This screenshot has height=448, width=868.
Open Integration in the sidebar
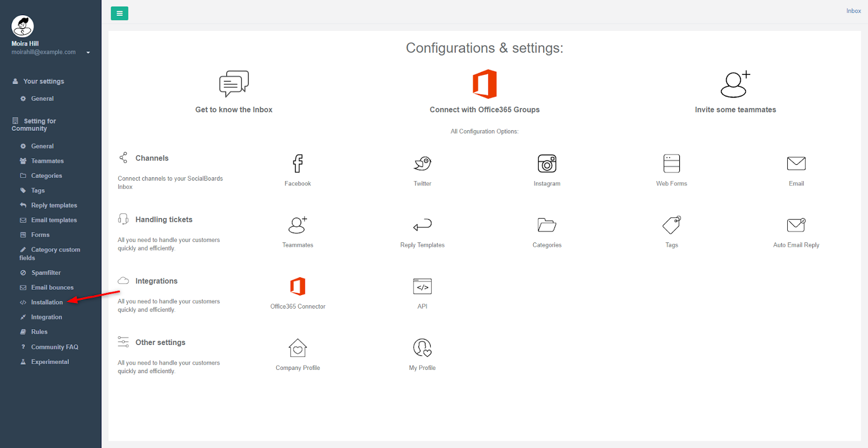(47, 317)
